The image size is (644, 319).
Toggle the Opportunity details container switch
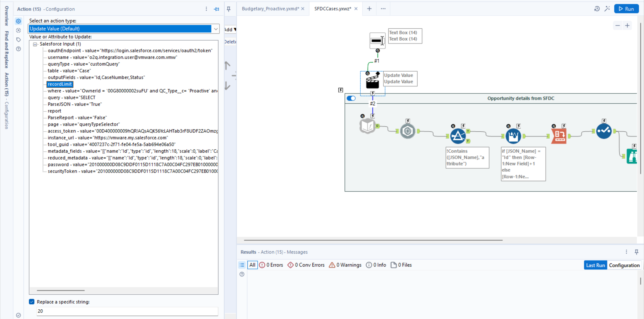351,98
